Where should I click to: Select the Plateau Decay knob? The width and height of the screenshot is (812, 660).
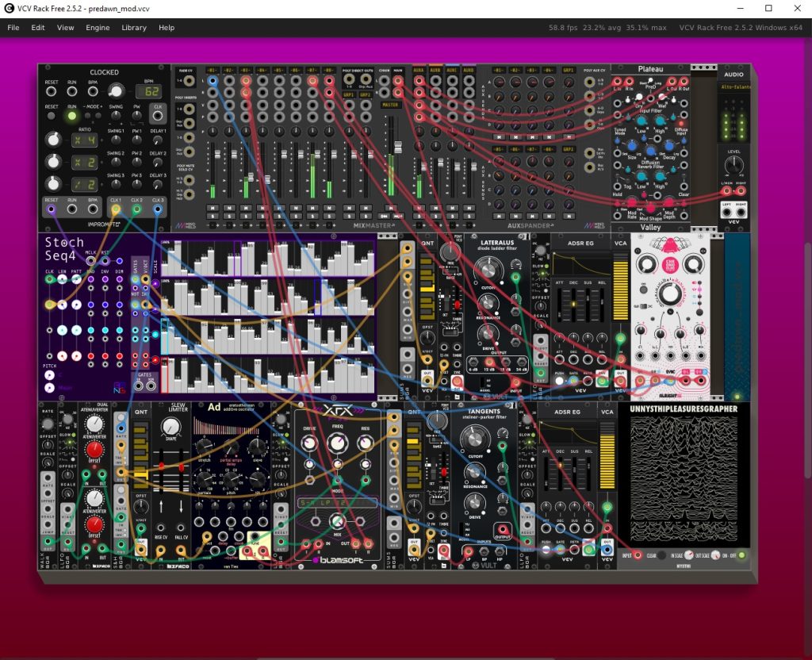click(669, 147)
